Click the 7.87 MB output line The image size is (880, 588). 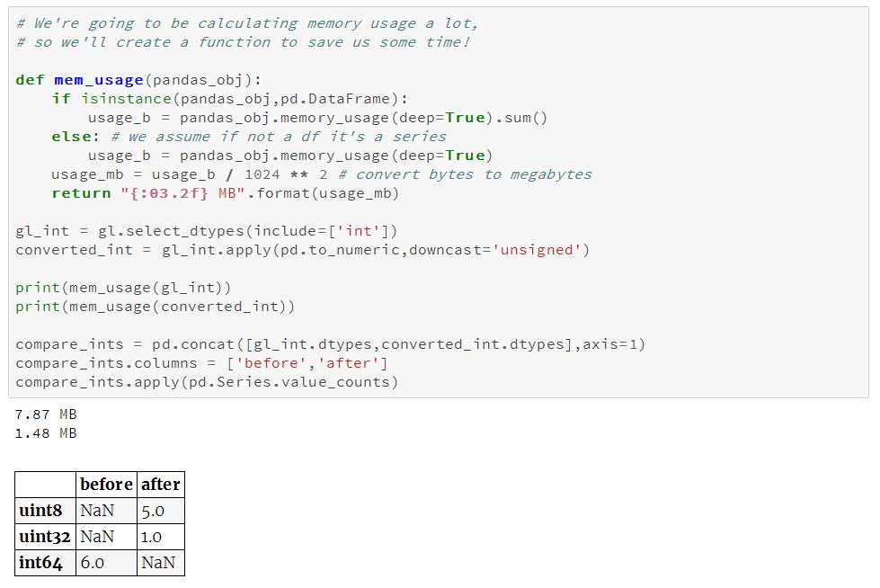point(46,414)
